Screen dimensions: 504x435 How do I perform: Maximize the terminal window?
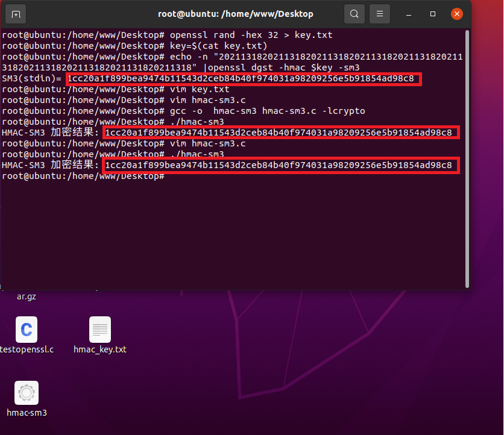433,14
